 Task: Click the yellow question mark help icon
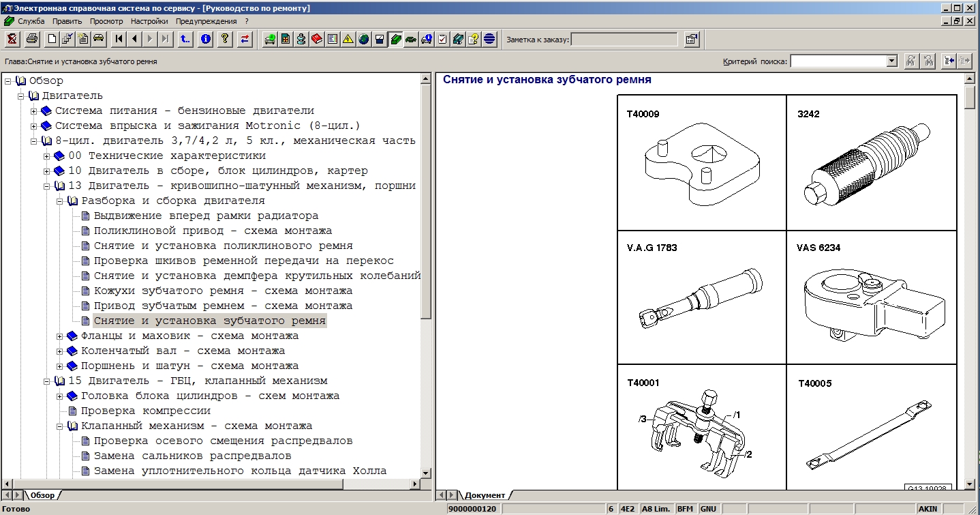[x=224, y=39]
